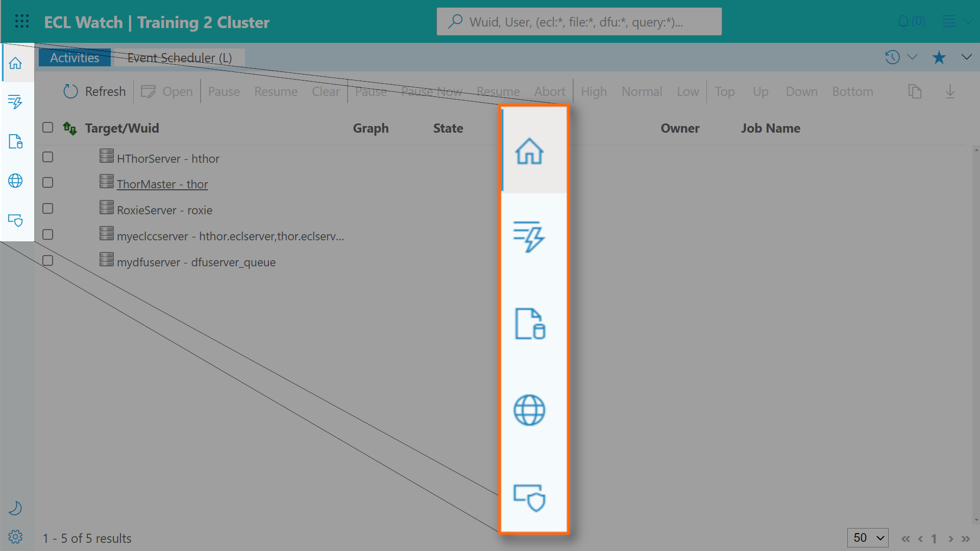Click the favorites star icon
This screenshot has height=551, width=980.
click(939, 58)
